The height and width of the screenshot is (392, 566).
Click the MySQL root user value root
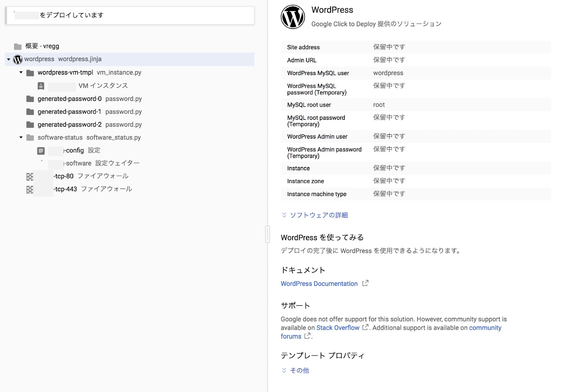tap(379, 105)
